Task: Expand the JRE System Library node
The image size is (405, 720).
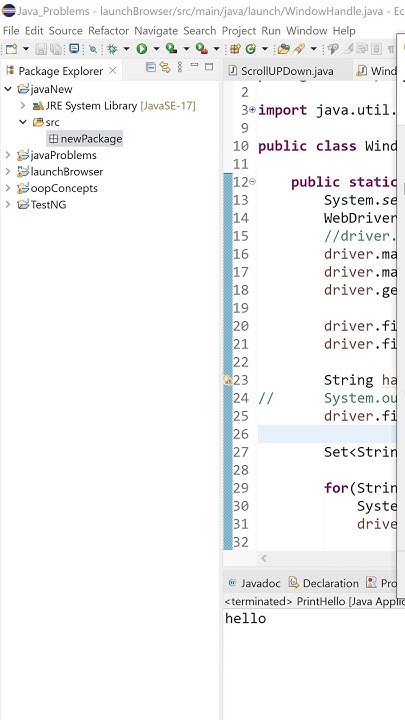Action: 22,106
